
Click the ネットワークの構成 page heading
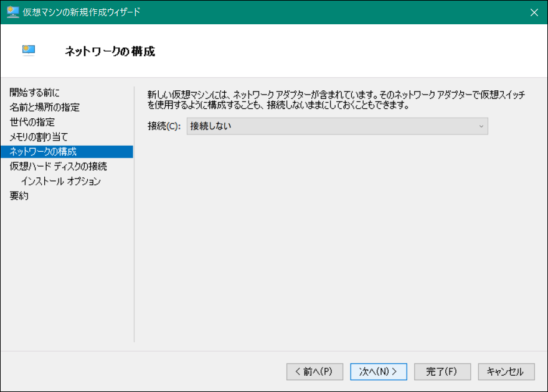[110, 51]
